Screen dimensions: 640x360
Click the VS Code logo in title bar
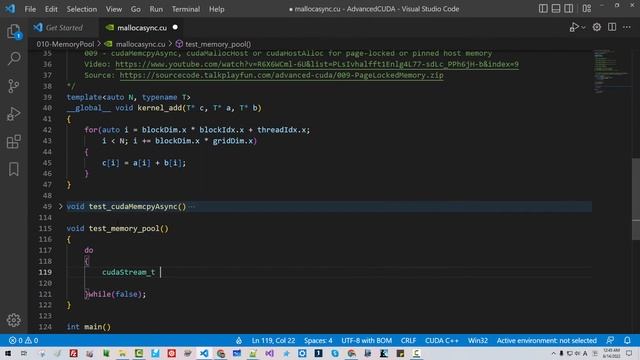10,9
